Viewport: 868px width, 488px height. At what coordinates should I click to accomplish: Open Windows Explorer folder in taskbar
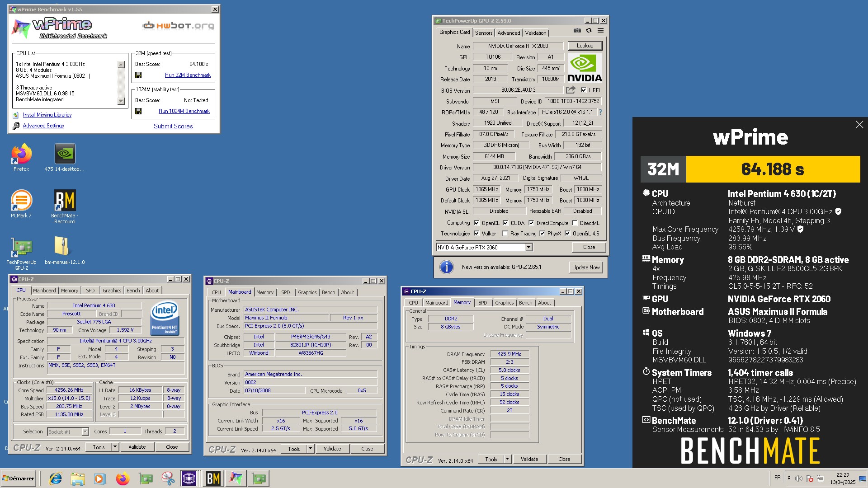pyautogui.click(x=78, y=479)
